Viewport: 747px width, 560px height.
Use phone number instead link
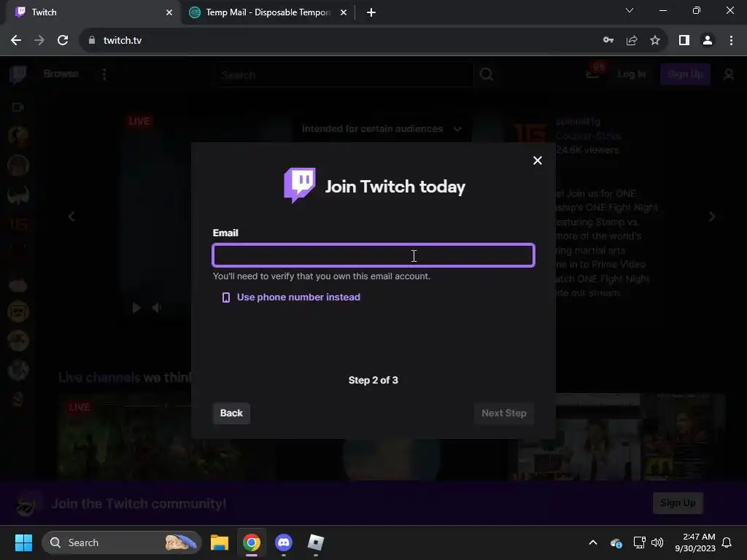coord(291,297)
